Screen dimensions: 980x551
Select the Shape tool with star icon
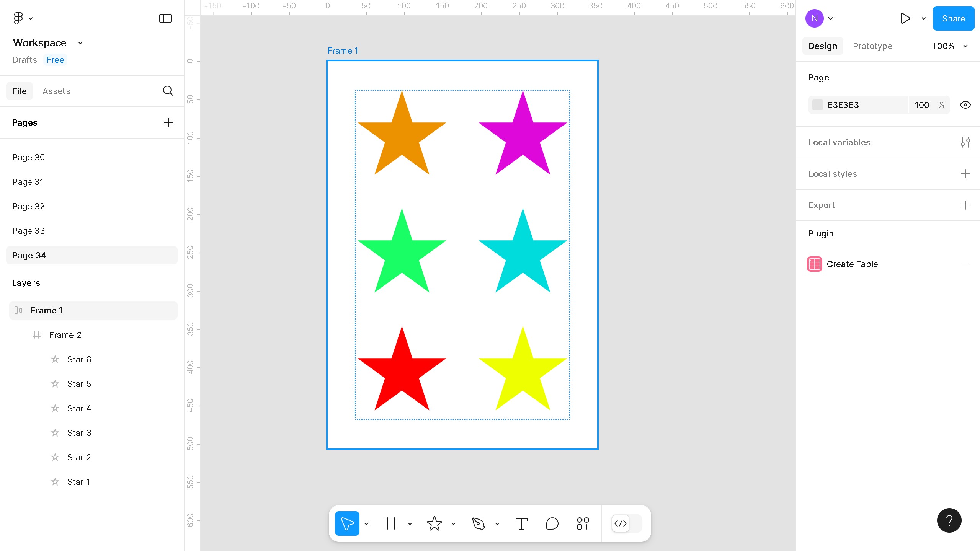point(434,523)
